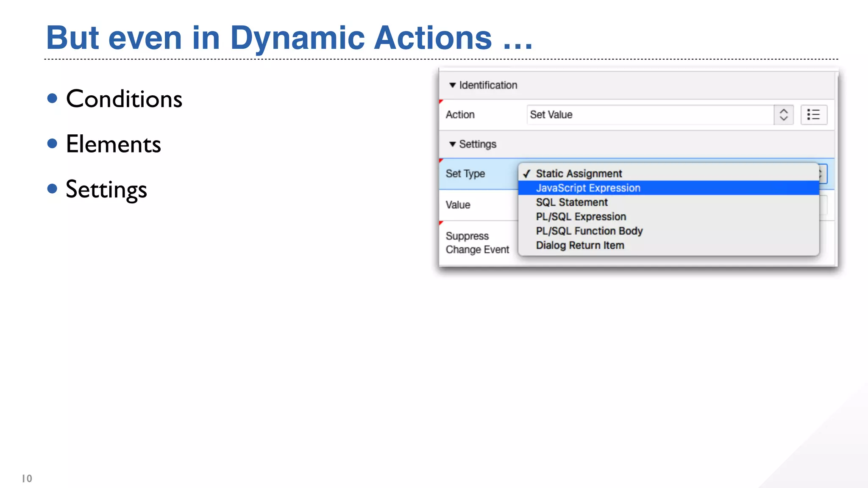The width and height of the screenshot is (868, 488).
Task: Click the Value property label
Action: [x=458, y=205]
